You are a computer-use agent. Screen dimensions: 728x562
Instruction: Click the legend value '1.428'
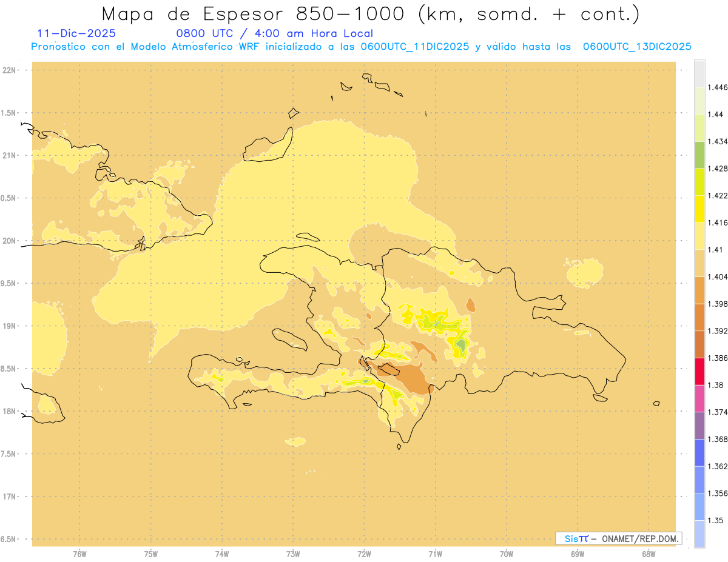pos(718,168)
